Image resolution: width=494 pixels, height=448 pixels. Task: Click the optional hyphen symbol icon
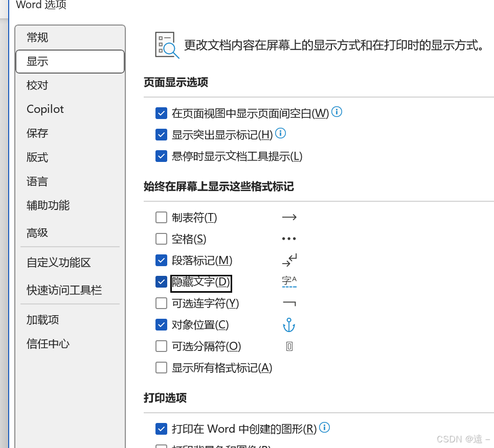click(289, 303)
